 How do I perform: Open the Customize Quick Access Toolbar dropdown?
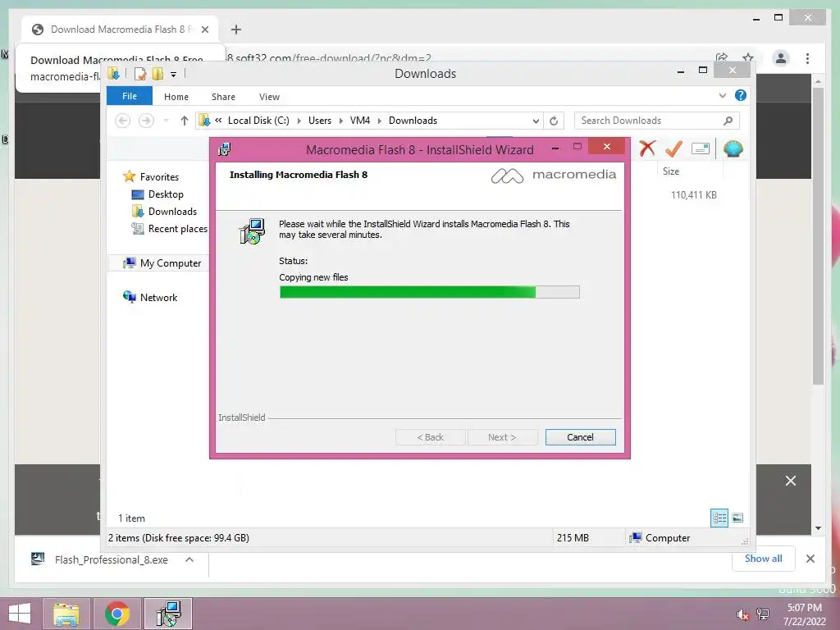click(x=174, y=75)
